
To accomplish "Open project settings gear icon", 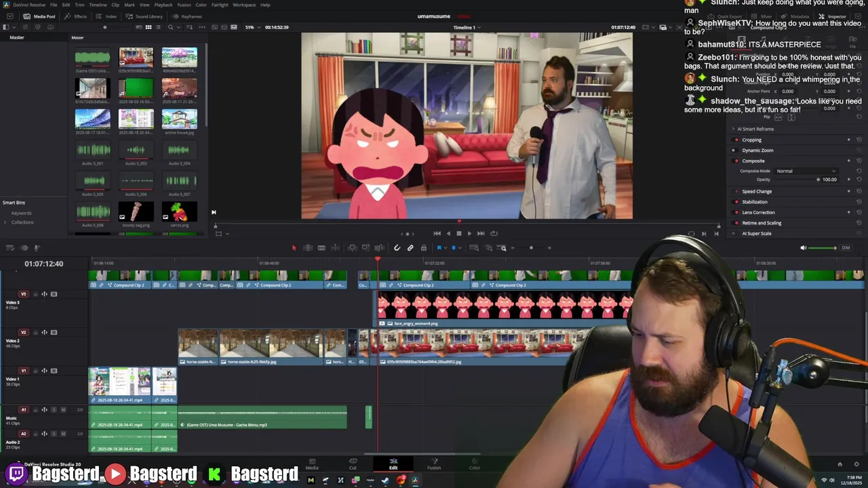I will [857, 464].
